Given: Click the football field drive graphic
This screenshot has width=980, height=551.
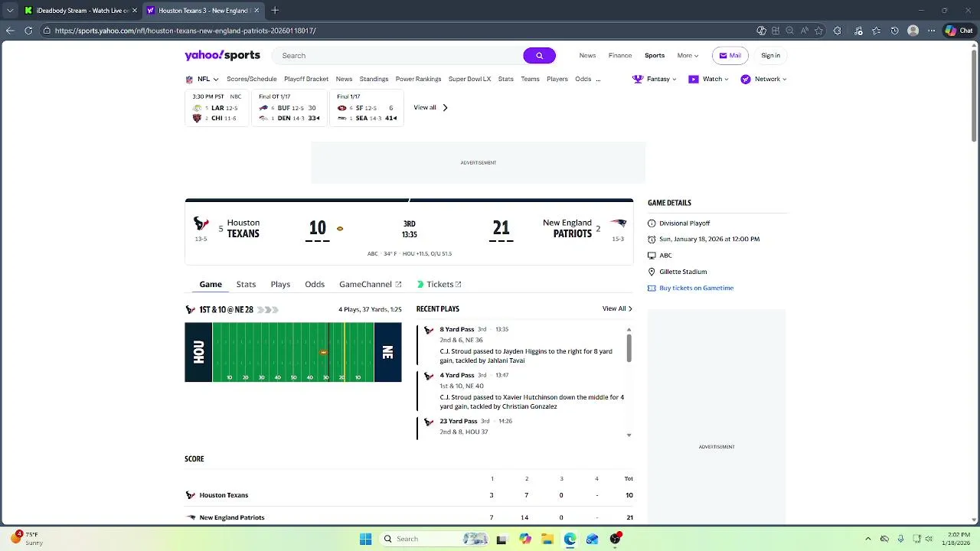Looking at the screenshot, I should [x=293, y=352].
